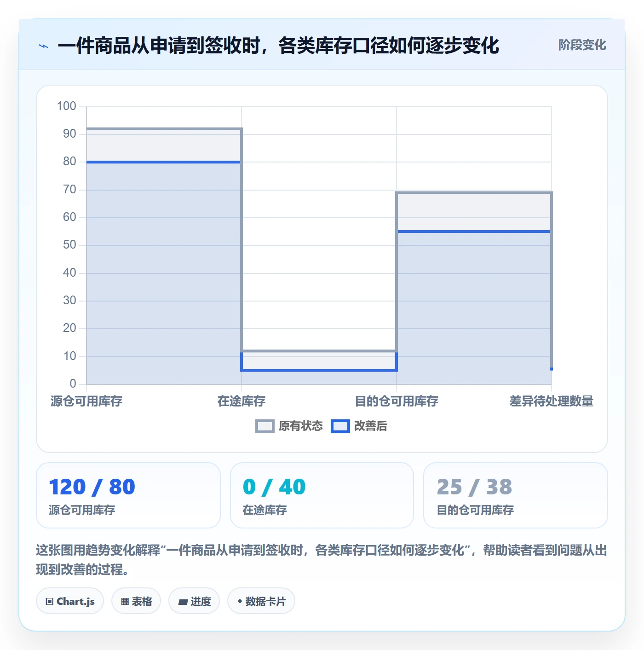
Task: Click the description paragraph starting 这张图用趋势变化
Action: click(x=322, y=560)
